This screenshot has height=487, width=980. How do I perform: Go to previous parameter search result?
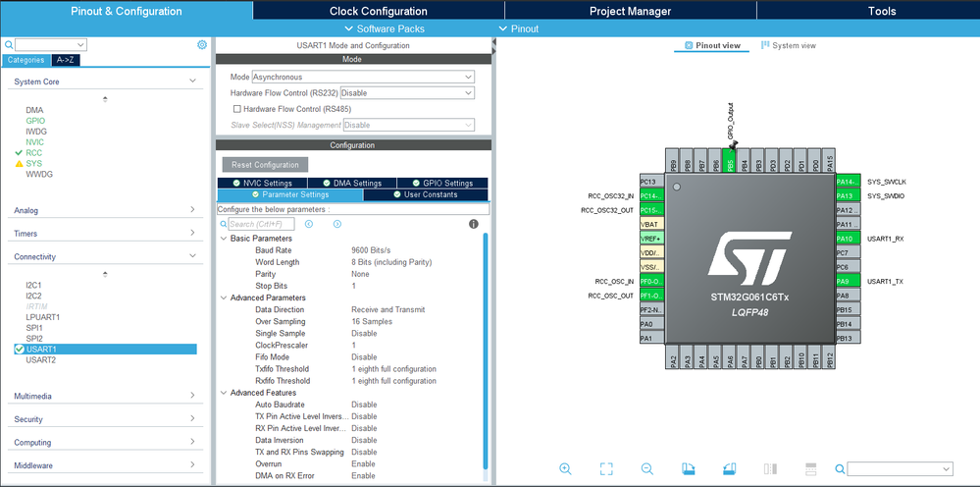click(309, 224)
